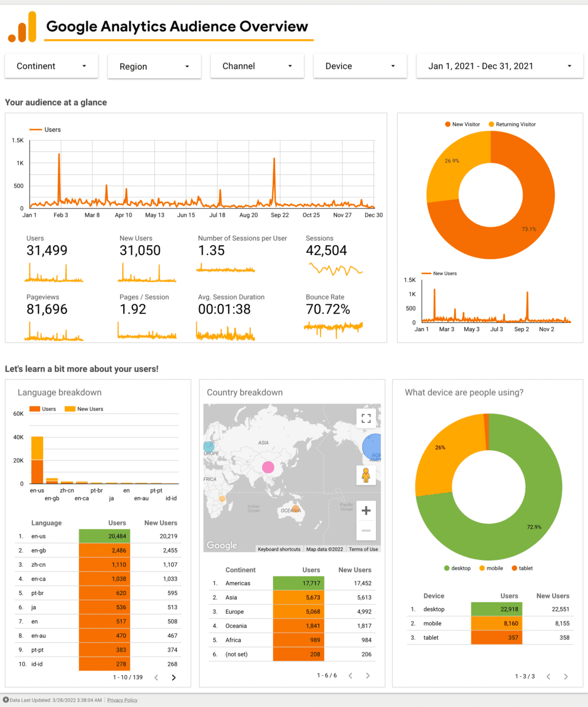Zoom in on the map

tap(366, 510)
